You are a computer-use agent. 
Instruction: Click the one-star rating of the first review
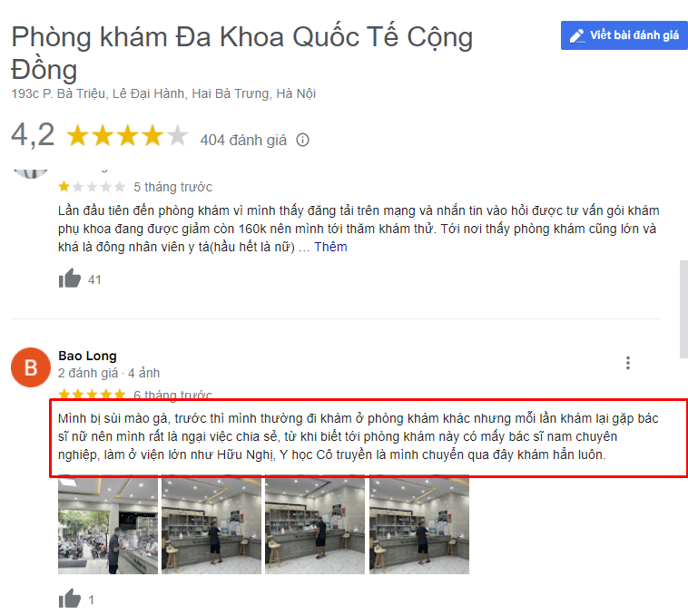(x=92, y=187)
